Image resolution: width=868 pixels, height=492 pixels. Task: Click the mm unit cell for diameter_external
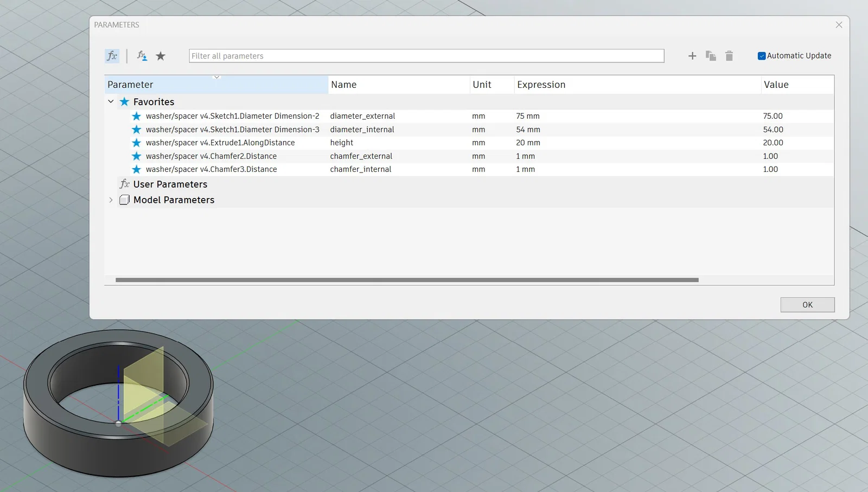pos(478,116)
